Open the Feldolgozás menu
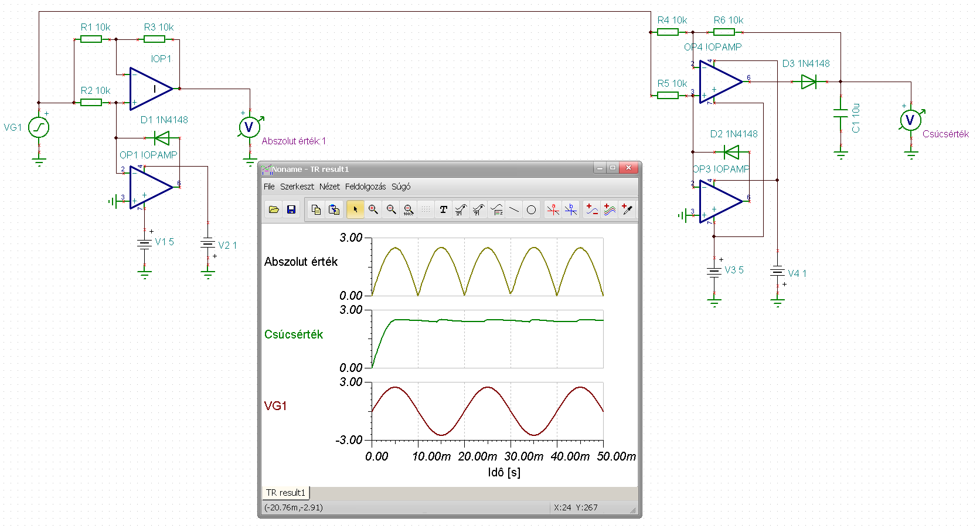The image size is (980, 528). (x=365, y=187)
